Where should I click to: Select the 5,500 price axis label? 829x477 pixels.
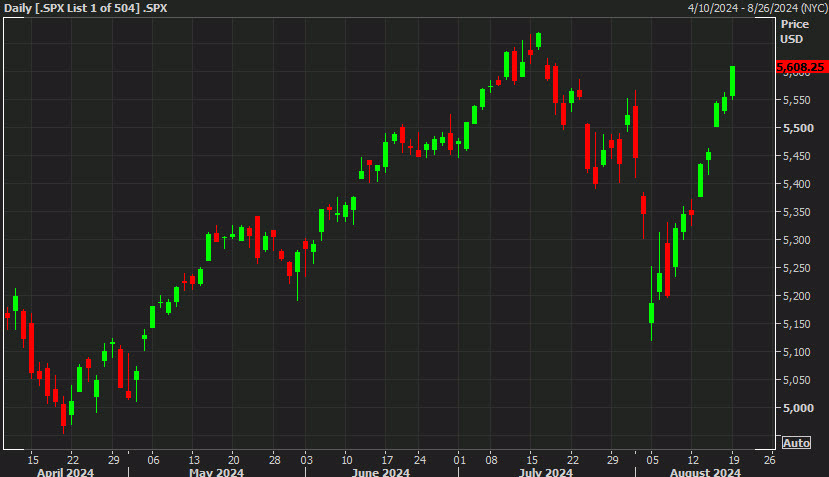[x=798, y=128]
